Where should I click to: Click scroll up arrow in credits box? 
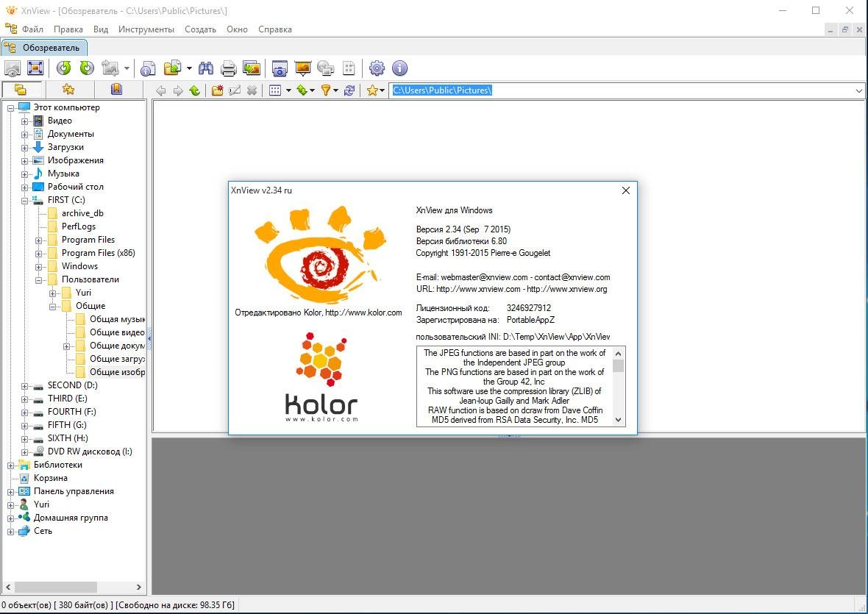pos(619,354)
